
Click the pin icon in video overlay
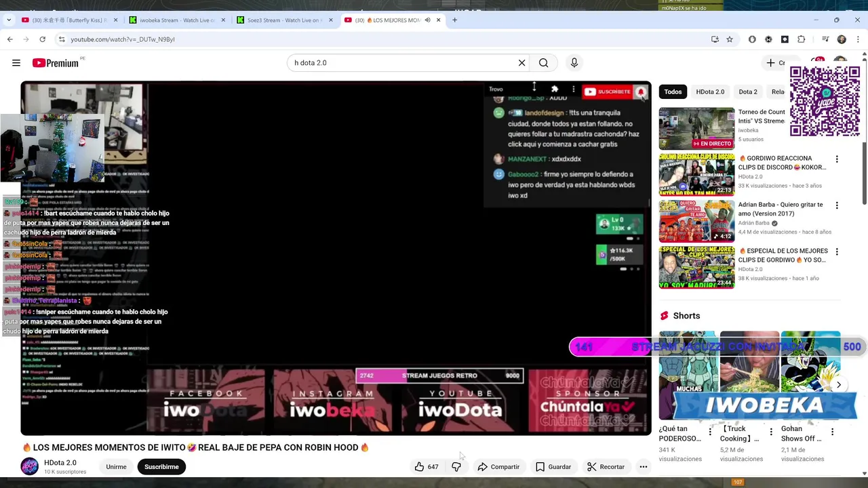[555, 89]
